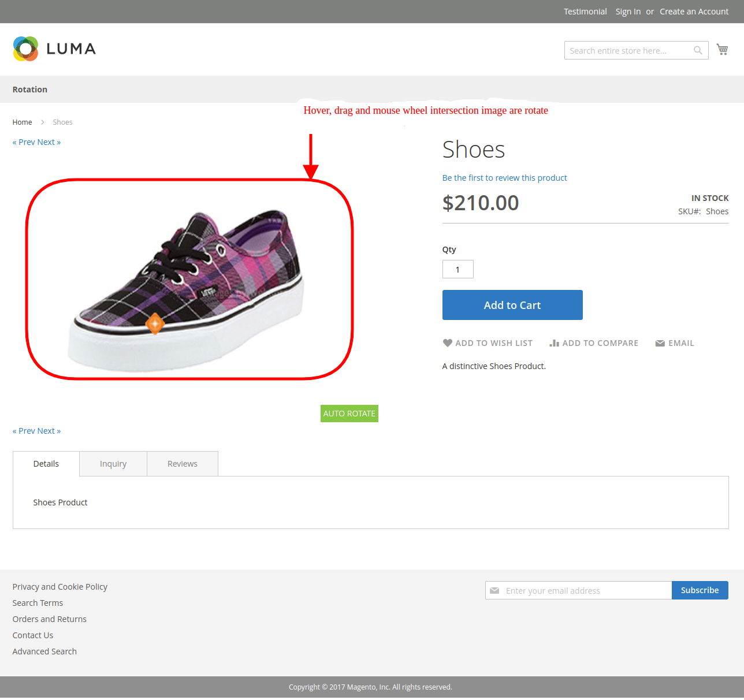Open the Reviews tab
Image resolution: width=744 pixels, height=700 pixels.
[183, 464]
